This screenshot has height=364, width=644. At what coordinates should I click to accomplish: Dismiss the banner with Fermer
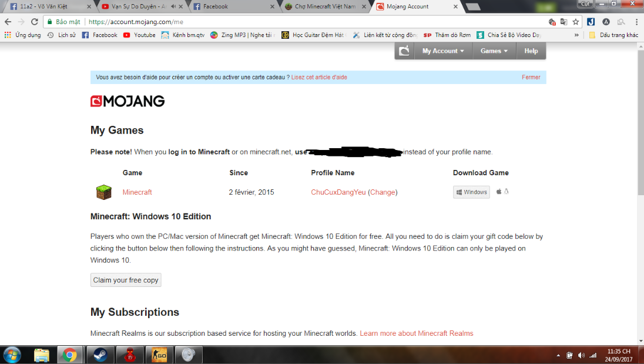click(x=531, y=77)
